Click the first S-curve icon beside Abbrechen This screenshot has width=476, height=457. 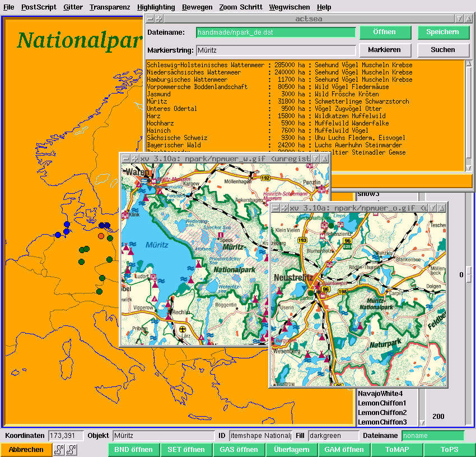click(59, 450)
